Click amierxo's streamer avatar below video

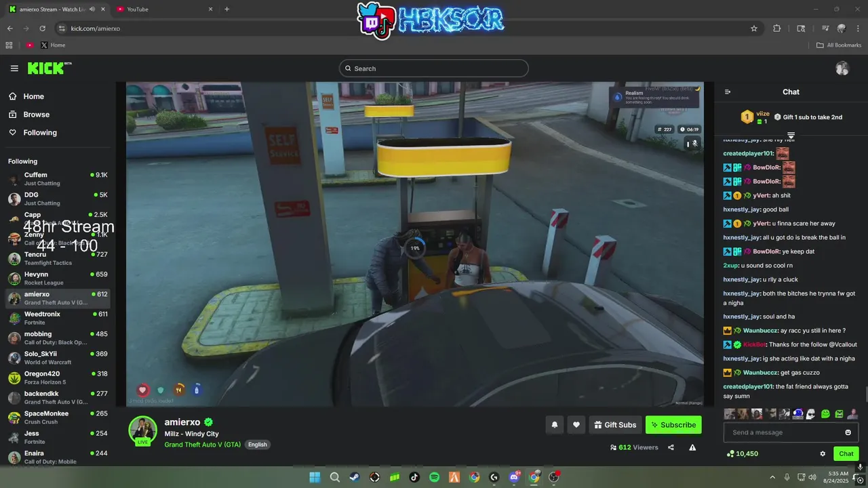(x=143, y=430)
